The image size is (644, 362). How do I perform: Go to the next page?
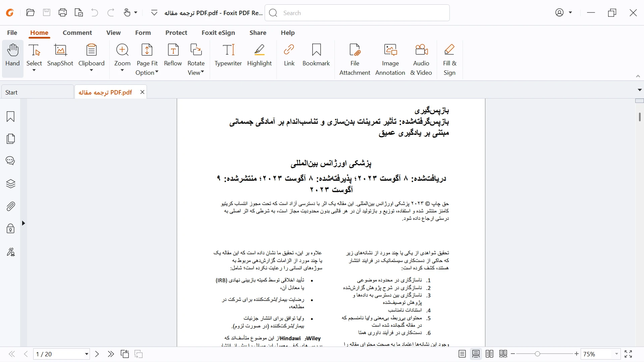(97, 354)
